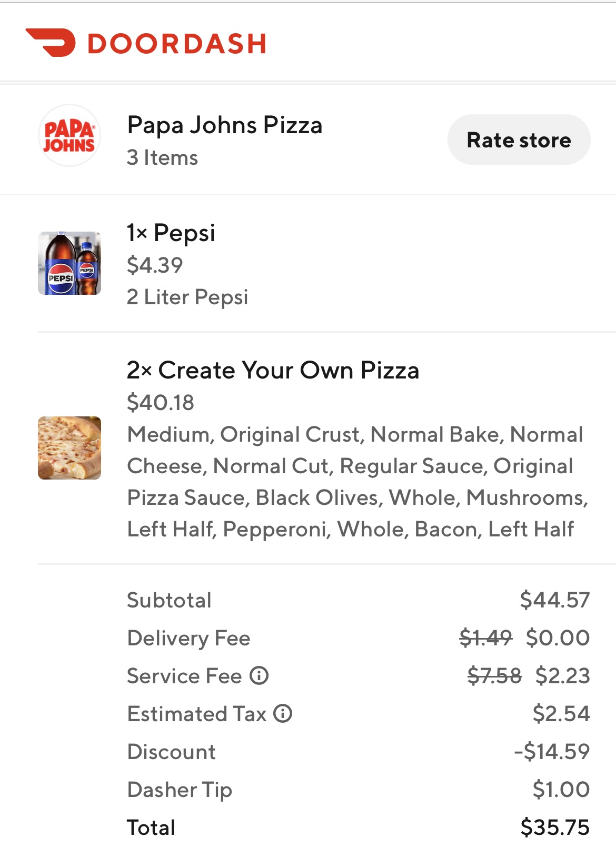Click the Subtotal amount $44.57

click(x=555, y=600)
